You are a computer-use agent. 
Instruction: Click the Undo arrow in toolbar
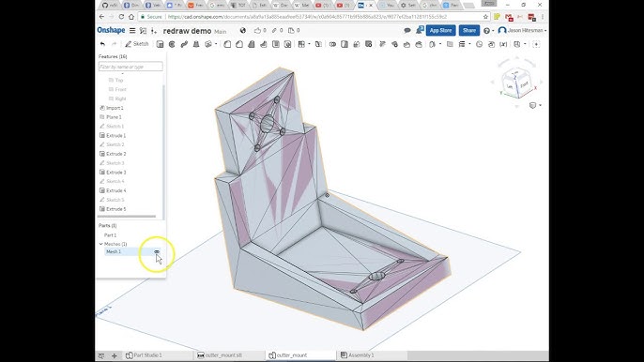(102, 44)
